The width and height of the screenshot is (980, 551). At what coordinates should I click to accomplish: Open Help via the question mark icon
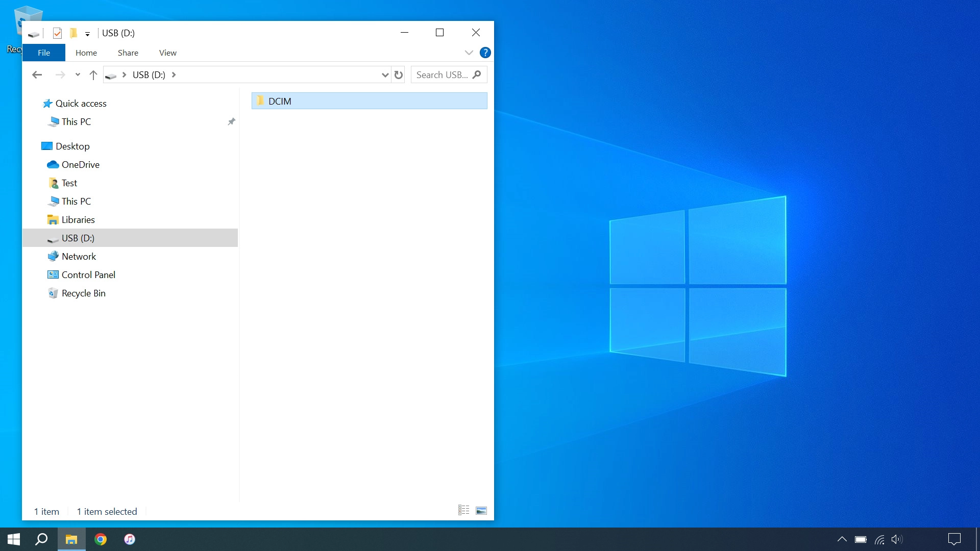[485, 53]
